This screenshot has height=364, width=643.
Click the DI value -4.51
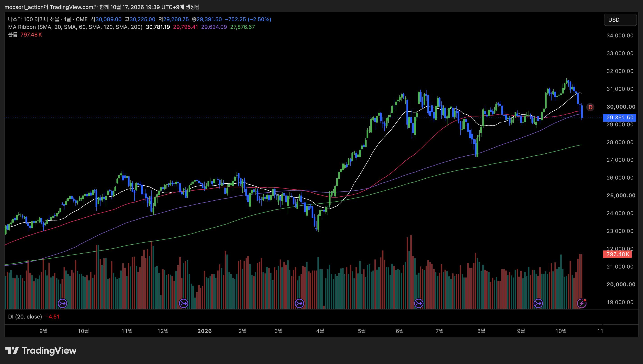coord(52,317)
